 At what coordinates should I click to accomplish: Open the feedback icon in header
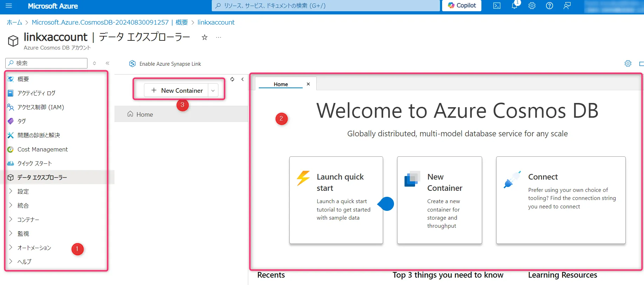[567, 6]
